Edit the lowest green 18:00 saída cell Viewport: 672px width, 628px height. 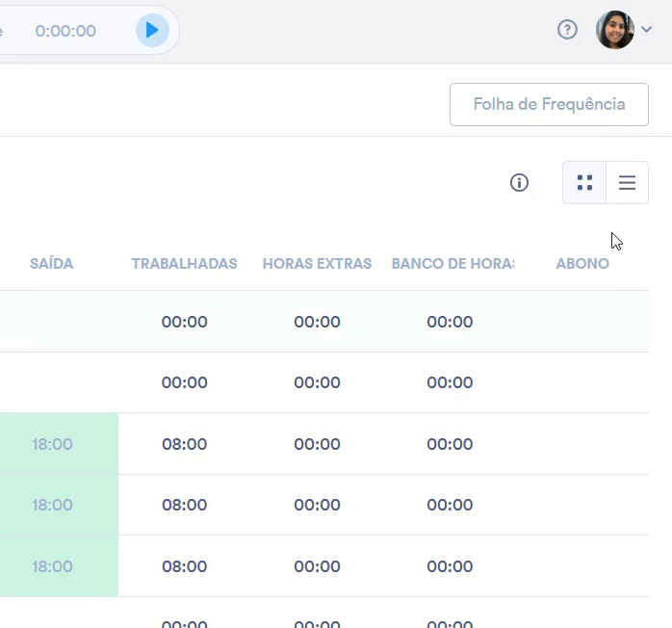[x=52, y=566]
